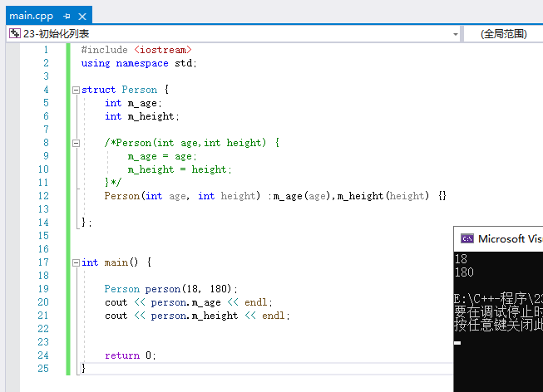
Task: Click line number 19 in the gutter
Action: pyautogui.click(x=43, y=289)
